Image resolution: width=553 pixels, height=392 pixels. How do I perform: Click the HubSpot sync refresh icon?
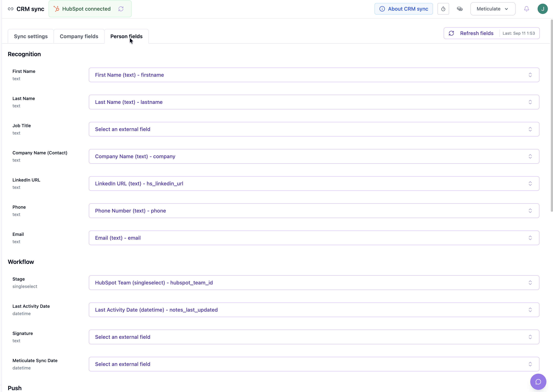point(121,9)
